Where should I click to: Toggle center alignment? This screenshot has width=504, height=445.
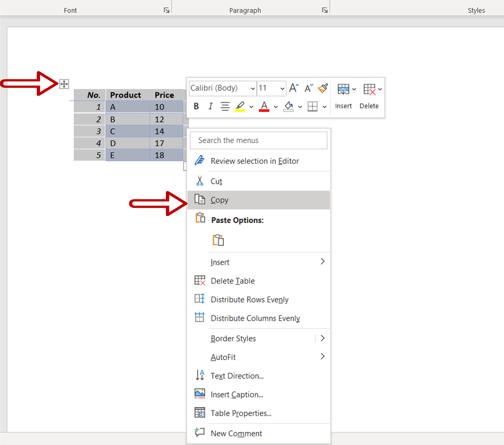click(225, 106)
